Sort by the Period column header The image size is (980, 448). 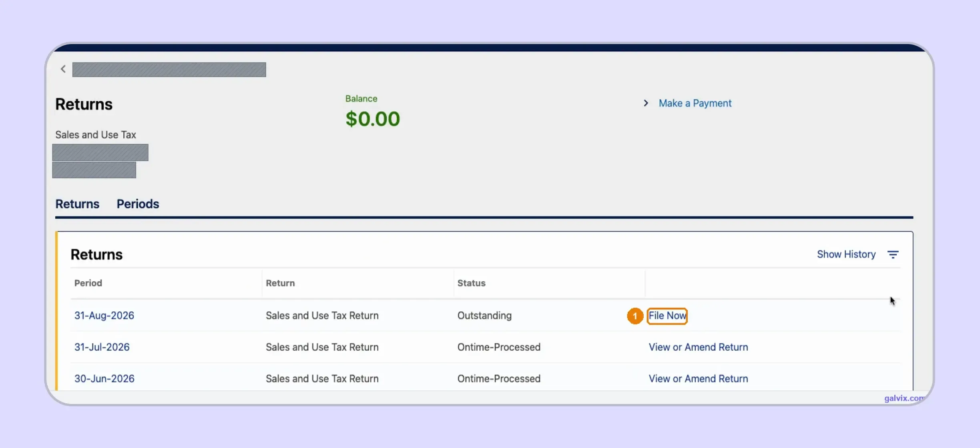88,283
